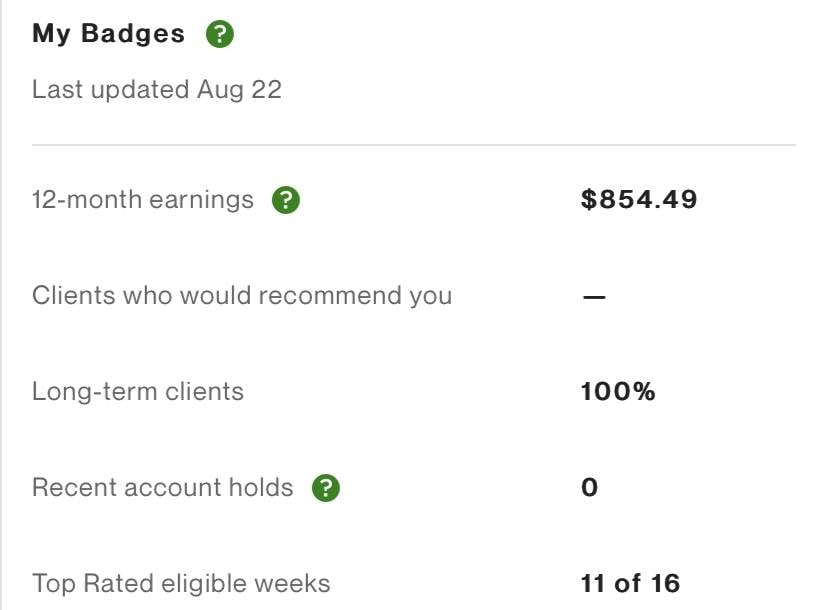Click the word holds beside green icon
This screenshot has height=610, width=813.
(261, 488)
